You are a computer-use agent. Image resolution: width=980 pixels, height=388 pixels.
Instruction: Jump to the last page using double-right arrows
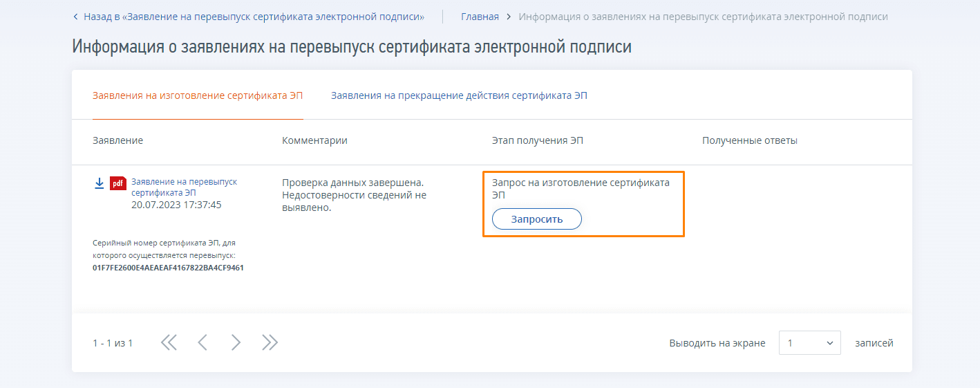(270, 342)
